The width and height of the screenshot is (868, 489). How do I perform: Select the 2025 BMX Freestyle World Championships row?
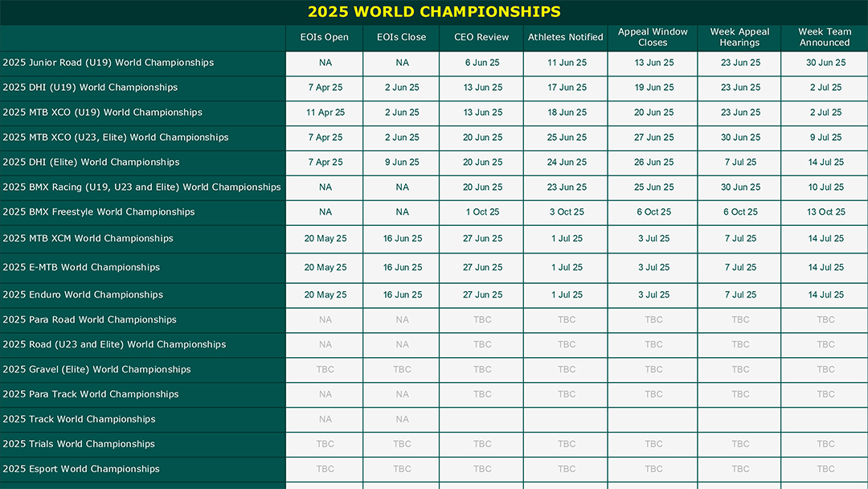434,212
